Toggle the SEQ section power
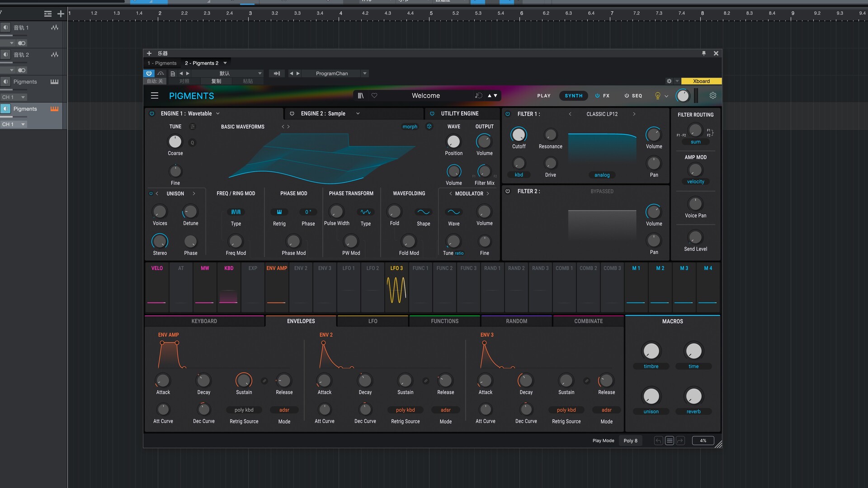This screenshot has width=868, height=488. pyautogui.click(x=627, y=96)
